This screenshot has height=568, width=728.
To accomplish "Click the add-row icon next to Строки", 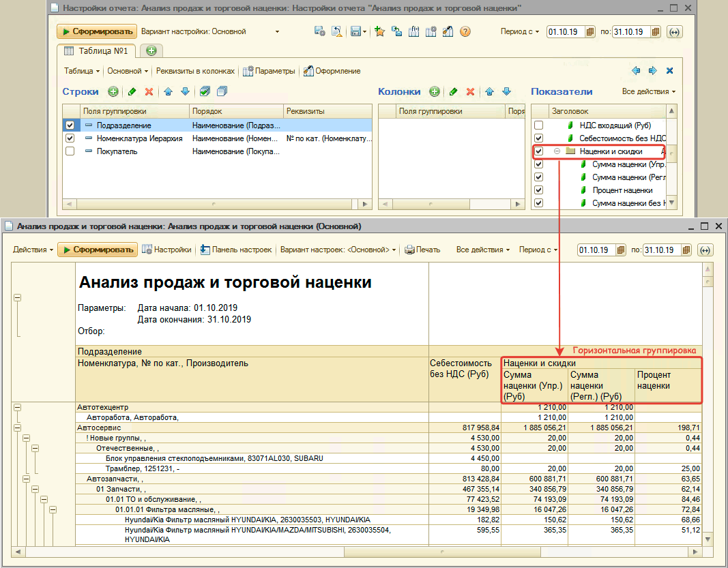I will click(x=113, y=91).
